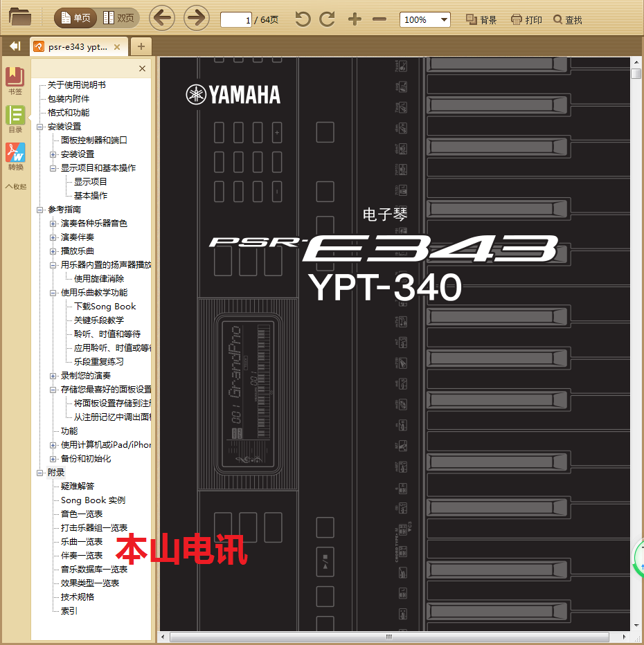Collapse the 使用乐曲教学功能 node
The width and height of the screenshot is (644, 645).
pos(53,293)
